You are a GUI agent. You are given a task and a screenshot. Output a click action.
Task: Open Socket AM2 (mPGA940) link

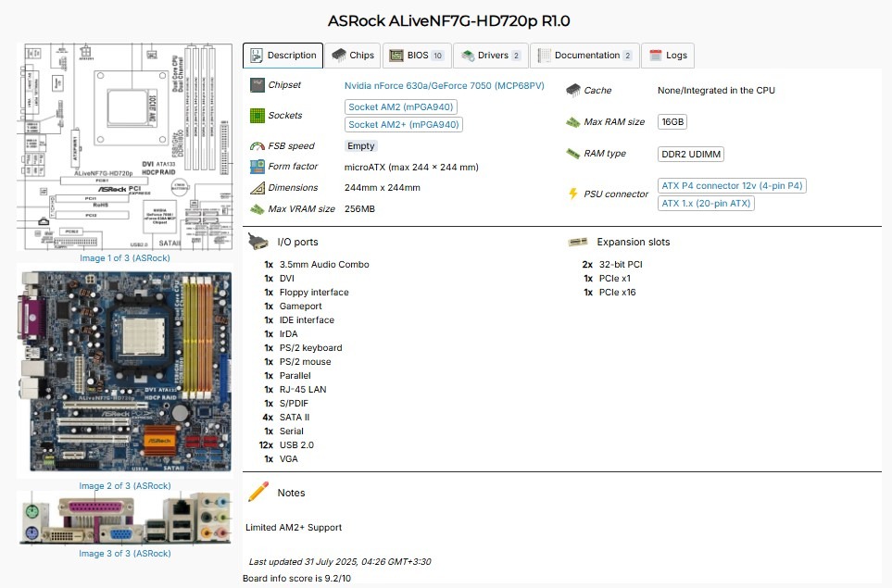pos(400,106)
